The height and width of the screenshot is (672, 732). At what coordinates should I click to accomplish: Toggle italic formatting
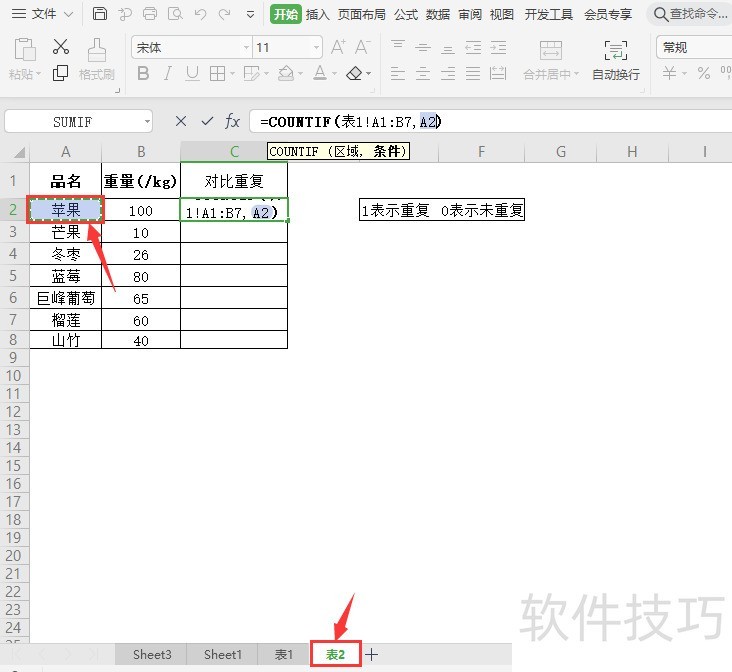[x=168, y=73]
